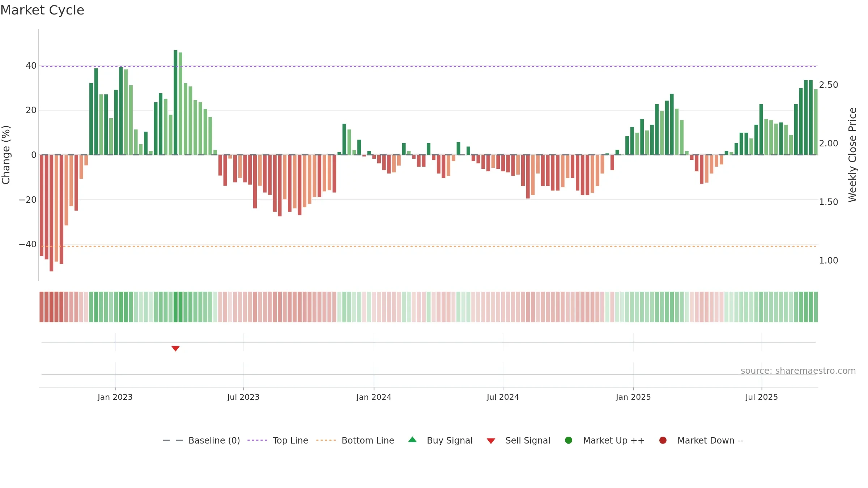Viewport: 868px width, 488px height.
Task: Click the Jan 2024 axis label
Action: coord(374,397)
